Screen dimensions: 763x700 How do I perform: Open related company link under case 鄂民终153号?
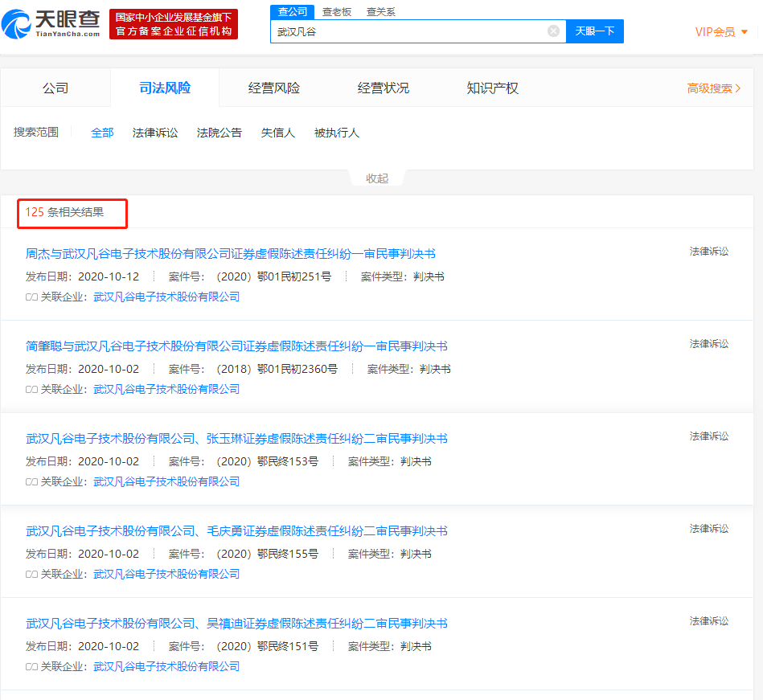tap(166, 481)
